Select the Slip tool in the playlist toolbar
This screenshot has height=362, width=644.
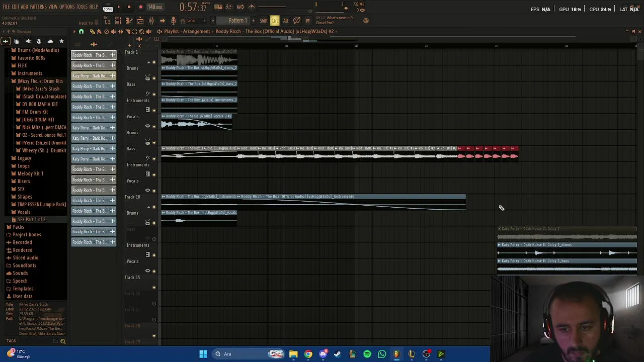[120, 32]
